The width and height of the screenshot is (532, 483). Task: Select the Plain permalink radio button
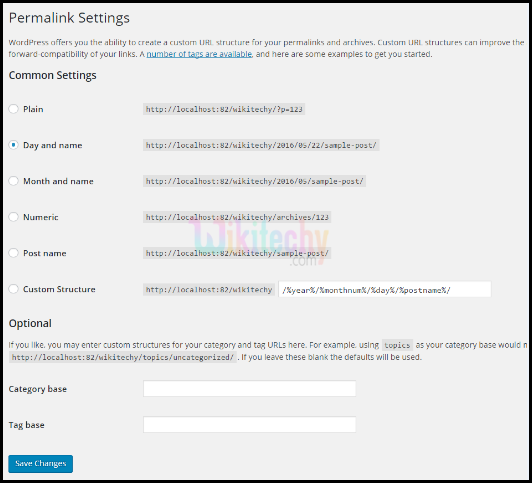pos(13,109)
